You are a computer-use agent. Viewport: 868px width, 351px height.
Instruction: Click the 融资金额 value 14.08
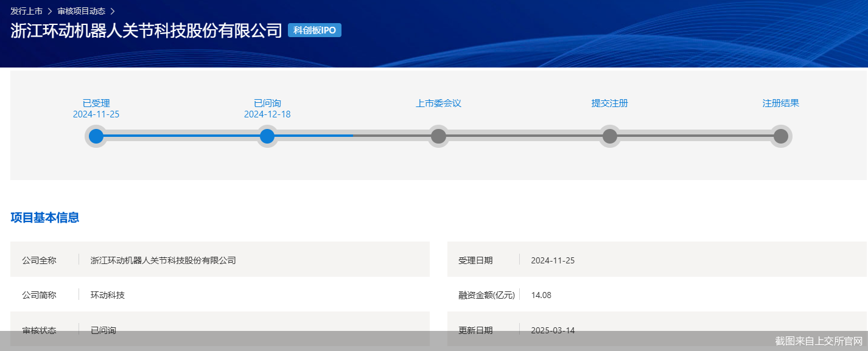(541, 295)
